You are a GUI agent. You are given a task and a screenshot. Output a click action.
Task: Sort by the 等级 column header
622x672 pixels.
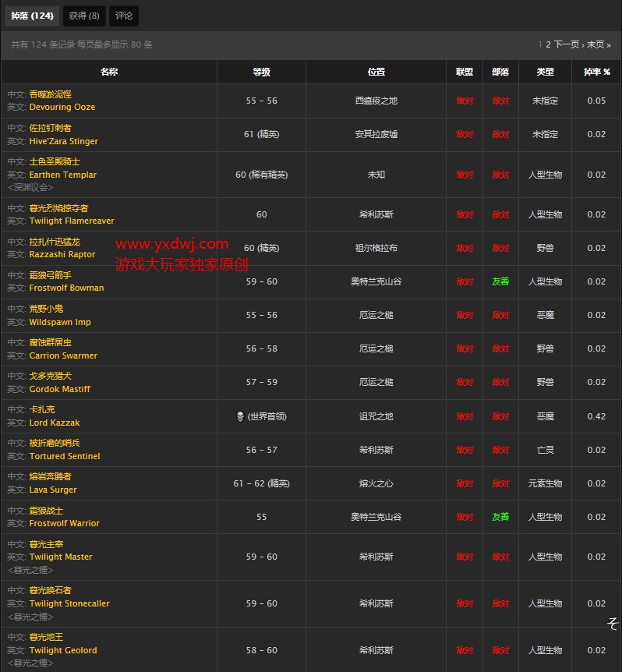[x=261, y=72]
